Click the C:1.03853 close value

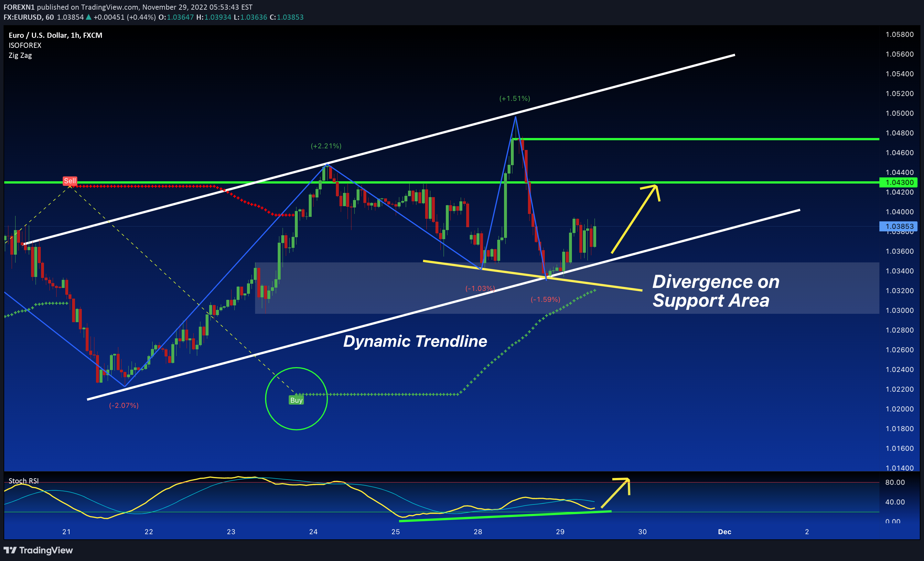[x=286, y=17]
